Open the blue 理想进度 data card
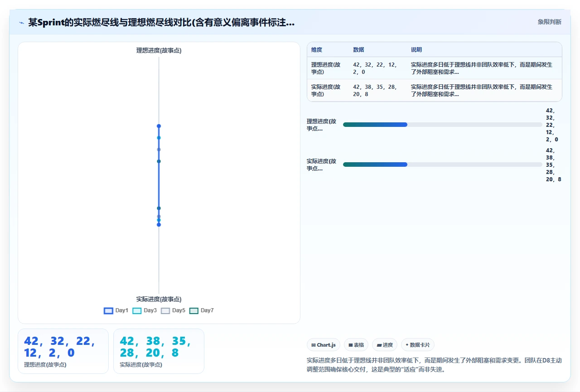This screenshot has width=580, height=392. [x=63, y=351]
